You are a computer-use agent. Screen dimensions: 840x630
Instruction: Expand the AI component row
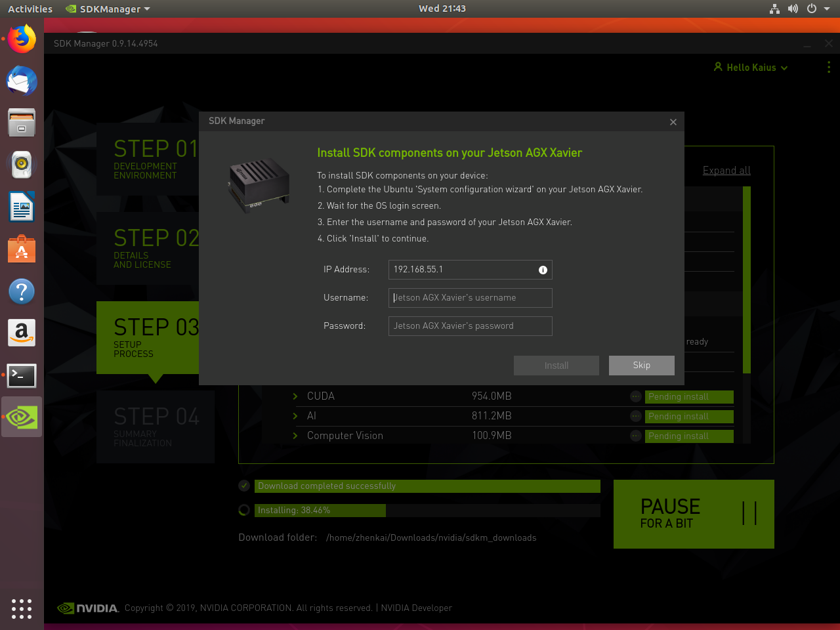(x=295, y=416)
